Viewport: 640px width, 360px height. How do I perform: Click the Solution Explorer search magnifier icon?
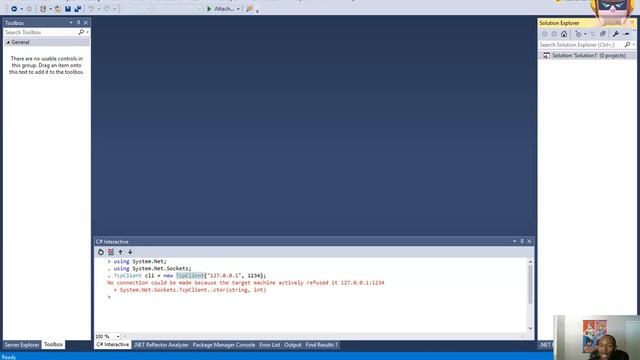point(627,45)
